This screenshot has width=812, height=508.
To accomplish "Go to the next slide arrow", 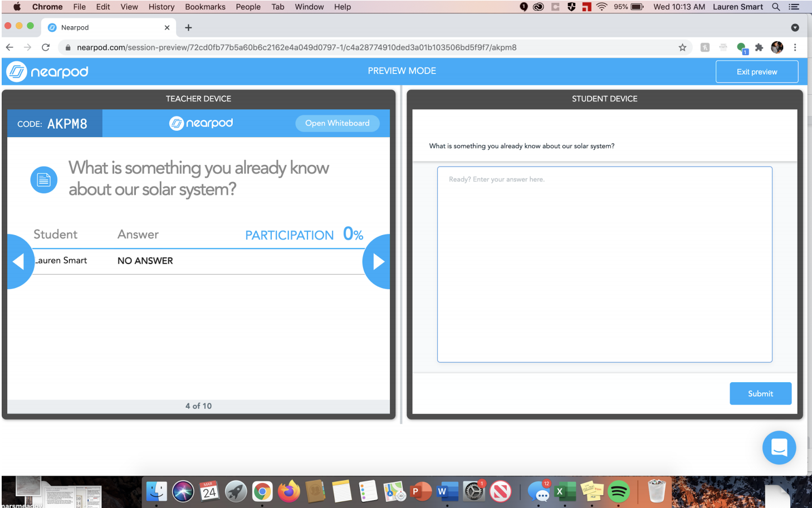I will 378,261.
